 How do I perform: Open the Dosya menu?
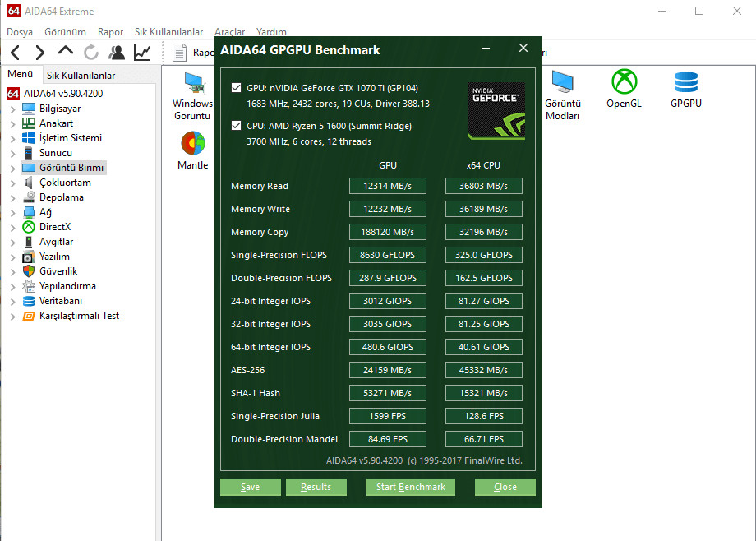click(19, 32)
